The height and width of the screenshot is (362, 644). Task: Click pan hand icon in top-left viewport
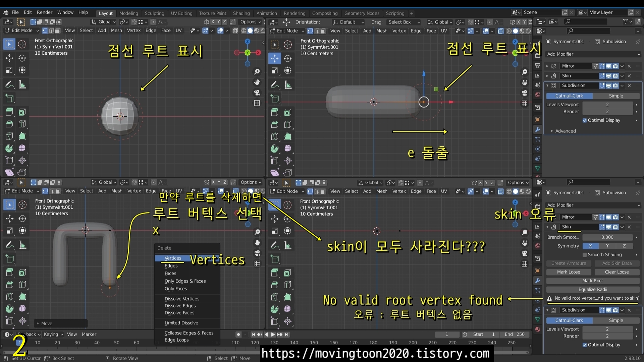257,82
